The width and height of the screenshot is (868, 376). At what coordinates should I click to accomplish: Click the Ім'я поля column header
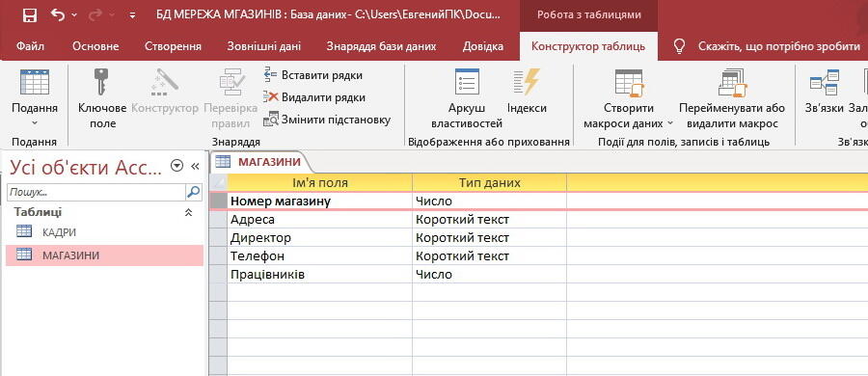(x=320, y=182)
